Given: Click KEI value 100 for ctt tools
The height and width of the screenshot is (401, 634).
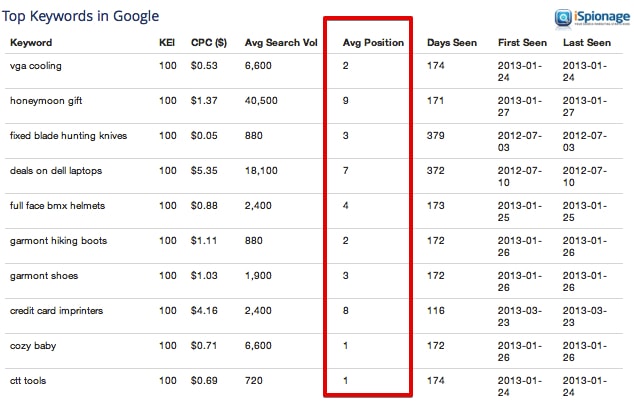Looking at the screenshot, I should [168, 381].
